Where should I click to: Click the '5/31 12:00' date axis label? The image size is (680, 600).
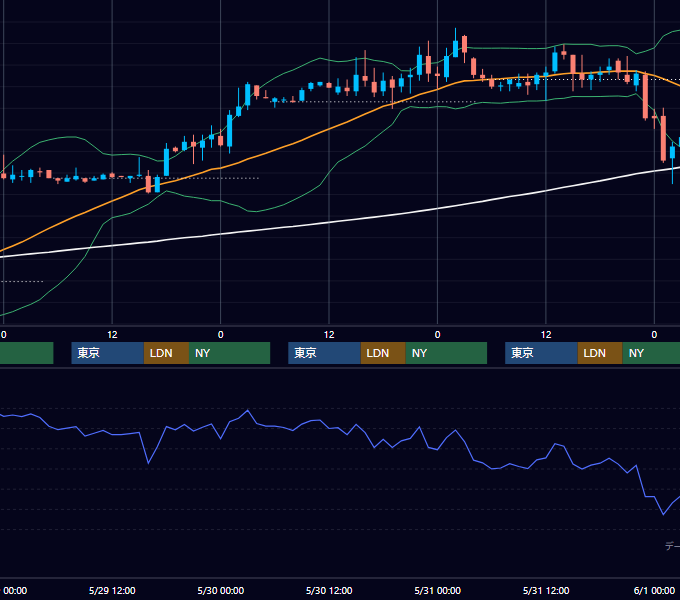click(x=546, y=590)
